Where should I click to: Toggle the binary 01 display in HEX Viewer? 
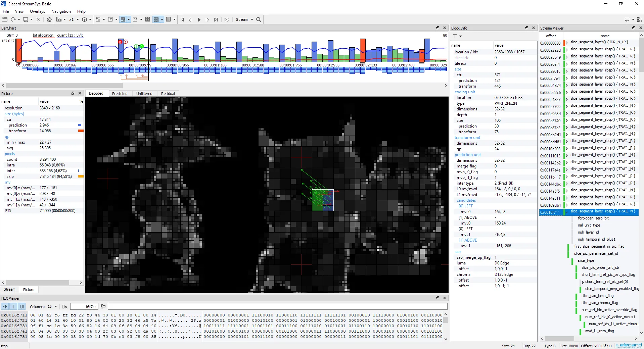pyautogui.click(x=21, y=306)
